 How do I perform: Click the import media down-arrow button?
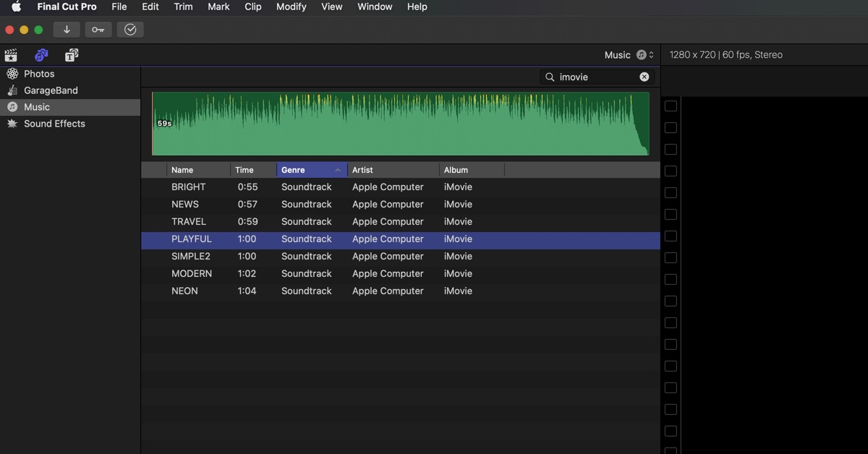tap(67, 30)
